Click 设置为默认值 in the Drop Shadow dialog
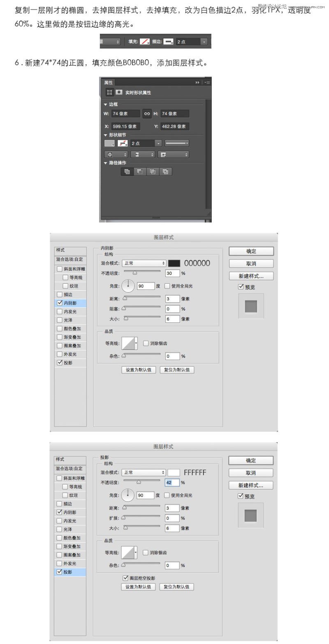This screenshot has height=644, width=329. coord(139,587)
